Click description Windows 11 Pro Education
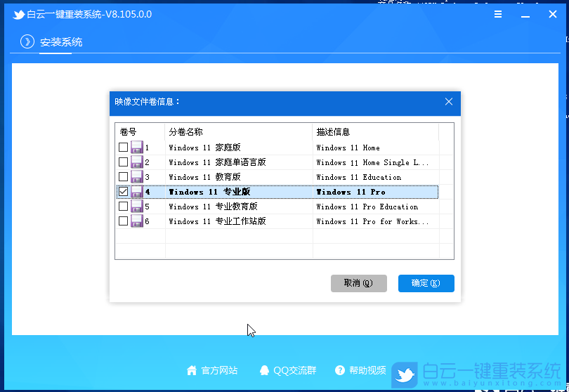Viewport: 569px width, 392px height. tap(367, 207)
